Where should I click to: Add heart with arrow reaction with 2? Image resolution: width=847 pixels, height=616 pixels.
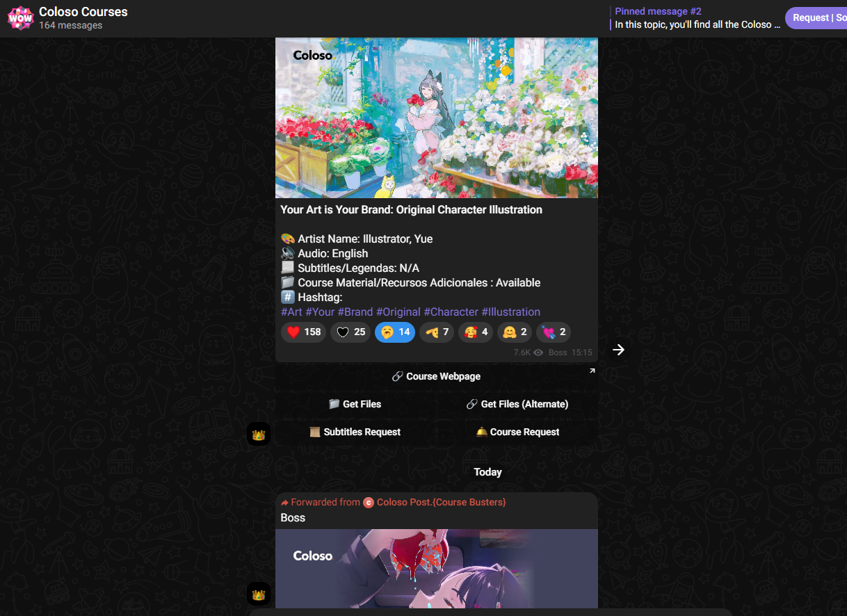(554, 332)
